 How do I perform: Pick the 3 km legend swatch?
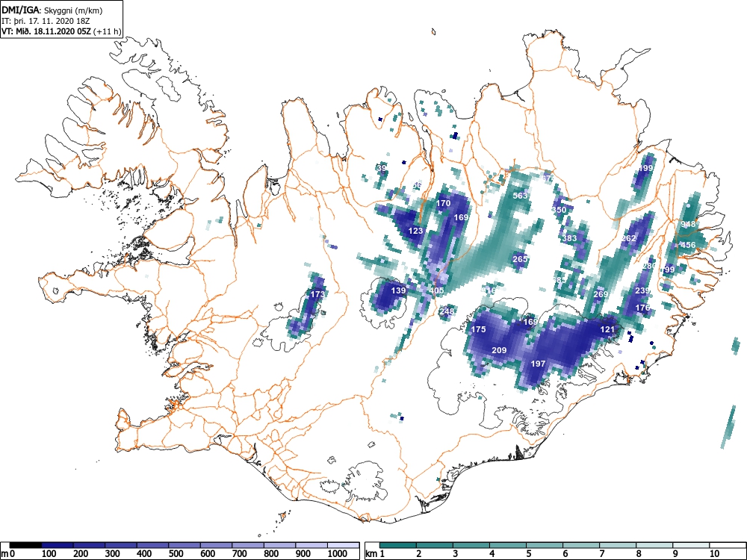tap(471, 545)
